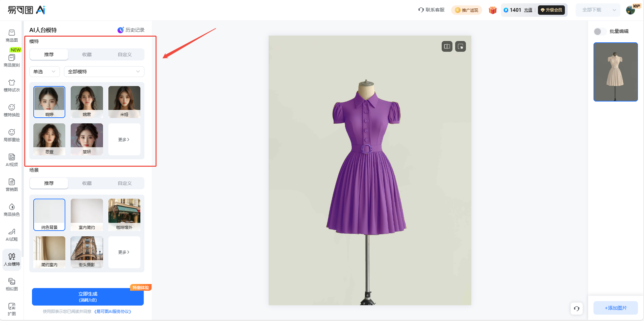Open 推广返现 promotion rebate
This screenshot has height=321, width=644.
tap(467, 10)
